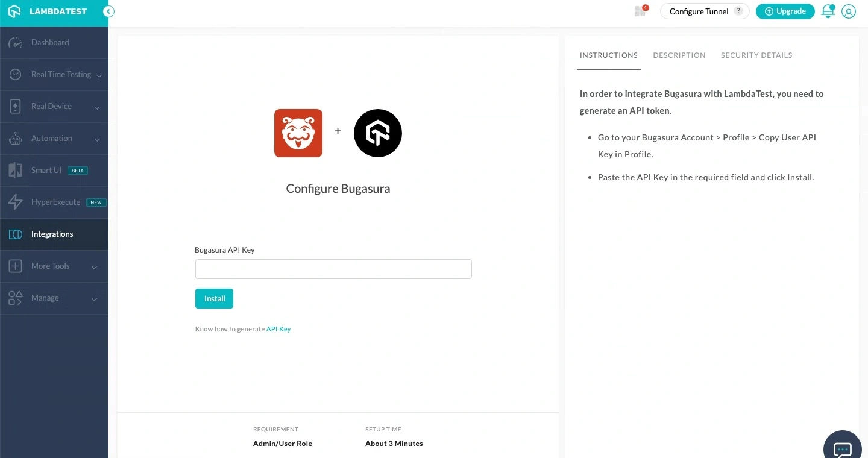The image size is (868, 458).
Task: Switch to the Description tab
Action: tap(679, 55)
